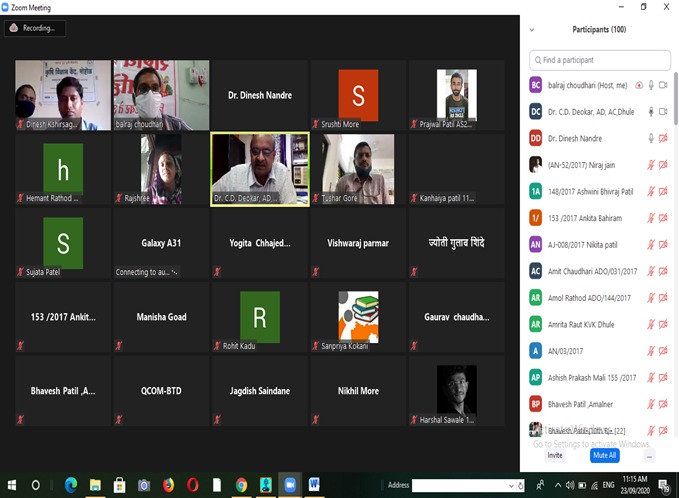
Task: Toggle video icon of Dr. C.D. Deokar row
Action: [x=663, y=112]
